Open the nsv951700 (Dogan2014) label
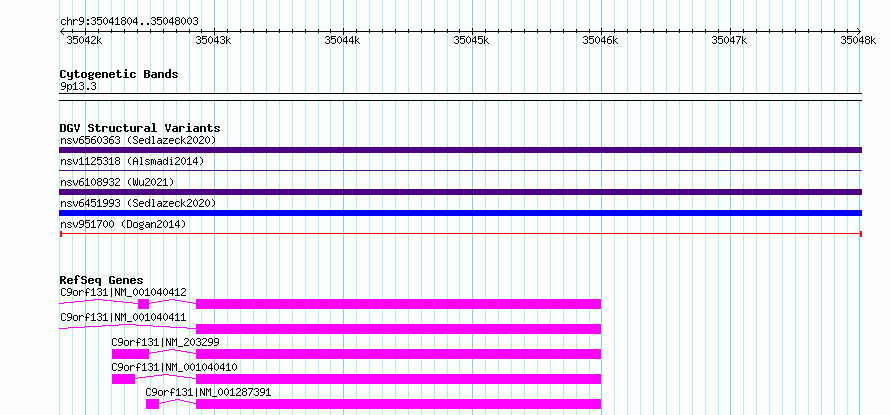 123,224
